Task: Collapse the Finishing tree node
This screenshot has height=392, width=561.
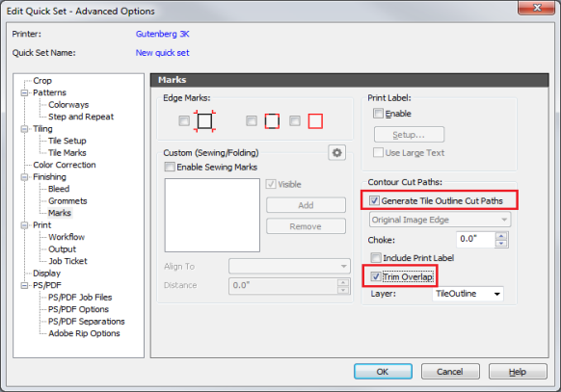Action: click(24, 177)
